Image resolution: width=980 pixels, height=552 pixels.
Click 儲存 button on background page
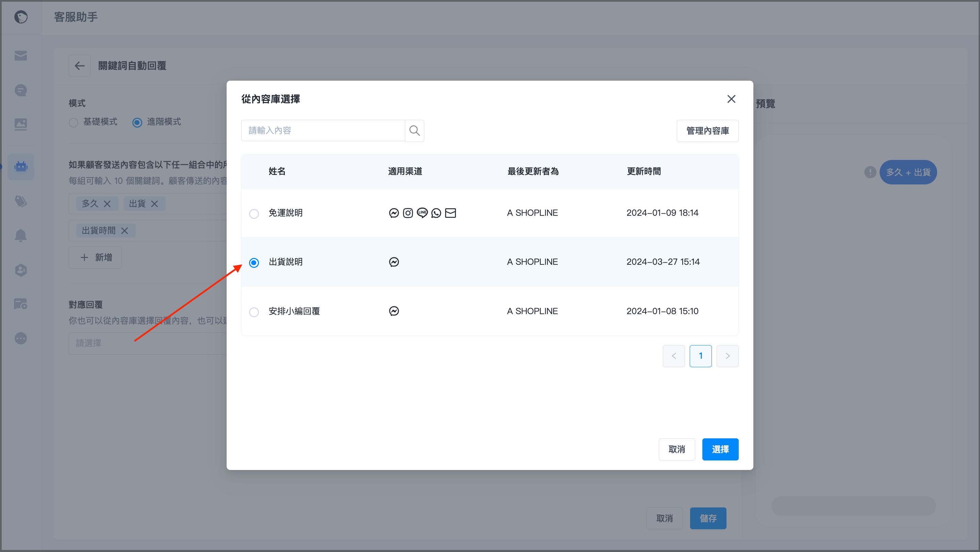pyautogui.click(x=708, y=518)
